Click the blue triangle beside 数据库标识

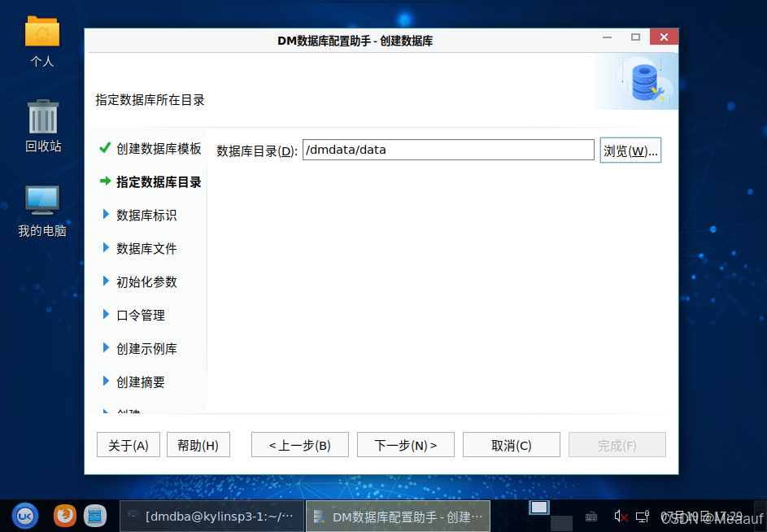pyautogui.click(x=106, y=215)
